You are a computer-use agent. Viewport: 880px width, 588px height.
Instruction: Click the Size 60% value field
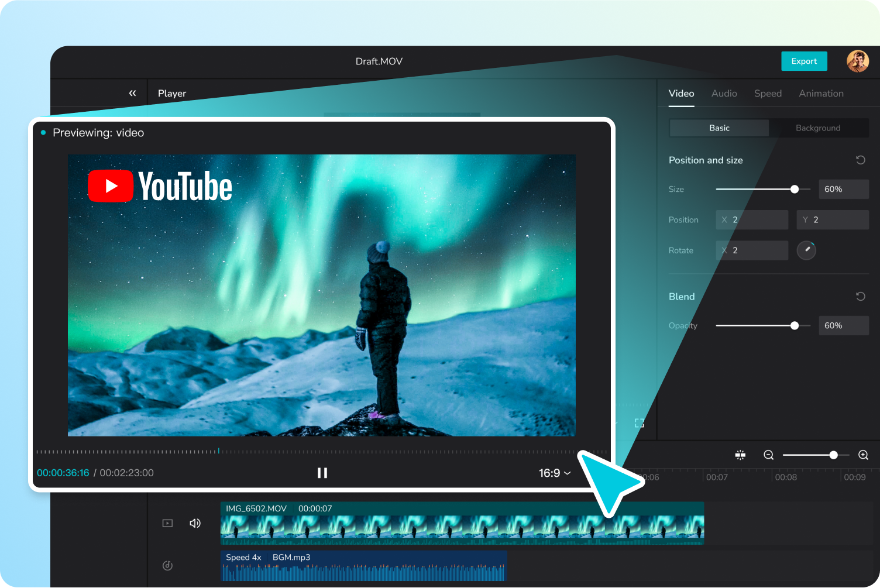pyautogui.click(x=843, y=189)
